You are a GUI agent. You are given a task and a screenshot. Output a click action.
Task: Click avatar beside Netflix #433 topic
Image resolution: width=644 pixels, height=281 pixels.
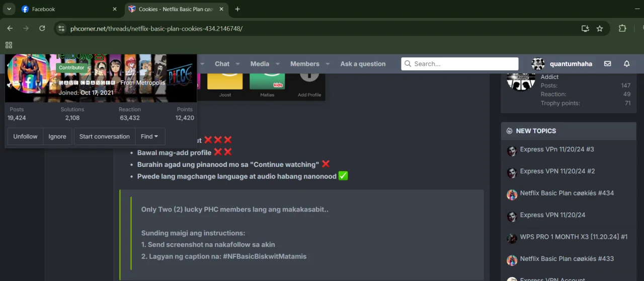click(512, 260)
